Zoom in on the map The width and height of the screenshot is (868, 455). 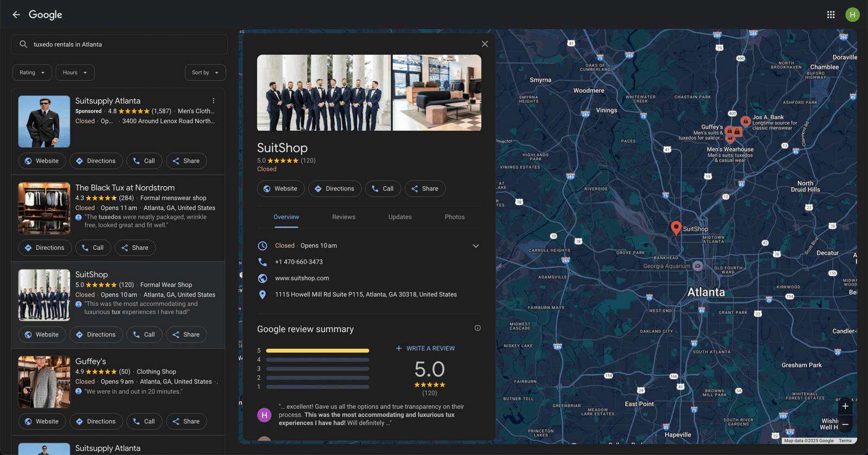pyautogui.click(x=845, y=406)
